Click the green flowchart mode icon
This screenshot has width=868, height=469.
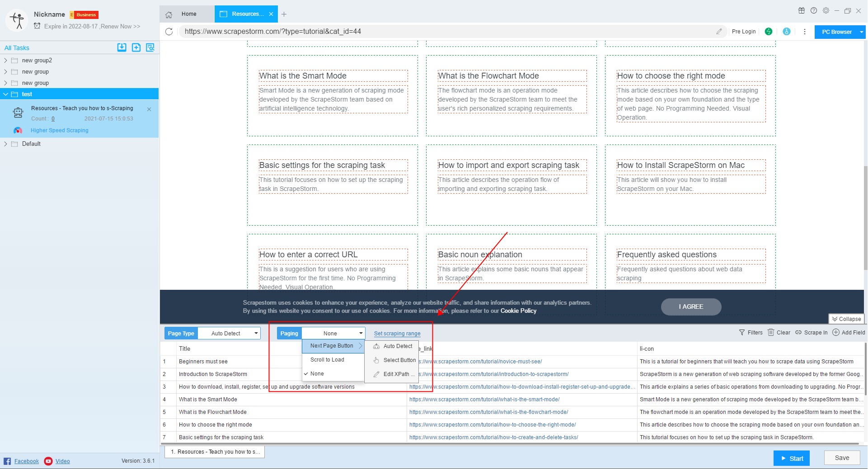[768, 32]
